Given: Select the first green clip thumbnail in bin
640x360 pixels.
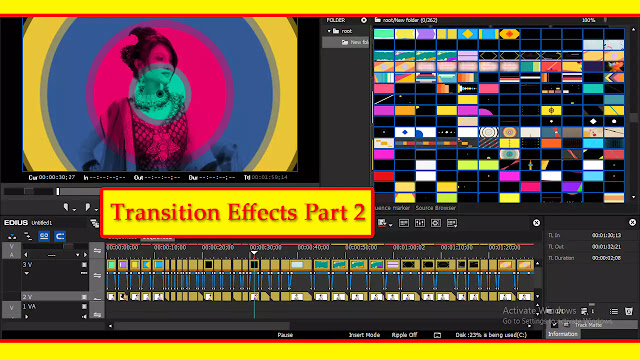Looking at the screenshot, I should coord(384,34).
